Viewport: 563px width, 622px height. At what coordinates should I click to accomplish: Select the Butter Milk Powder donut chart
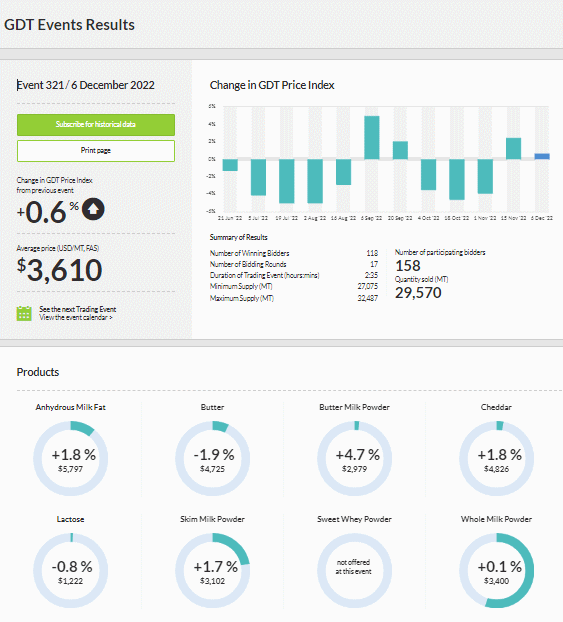tap(355, 459)
